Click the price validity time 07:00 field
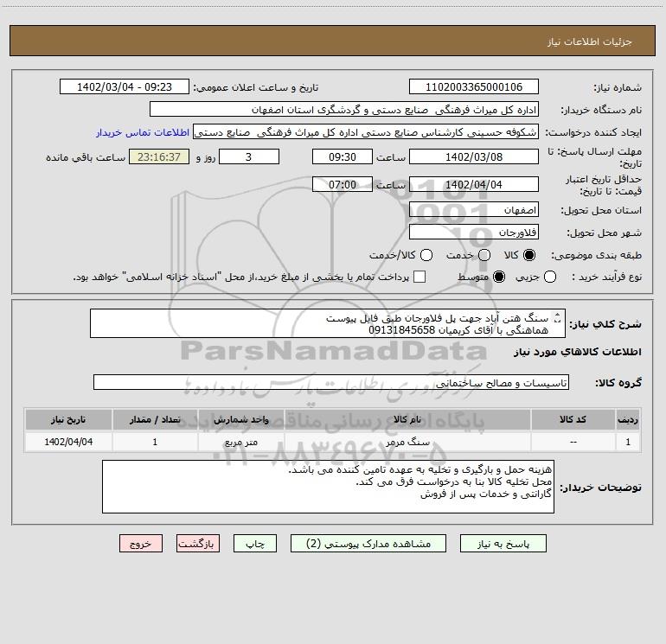This screenshot has height=644, width=666. [x=343, y=184]
